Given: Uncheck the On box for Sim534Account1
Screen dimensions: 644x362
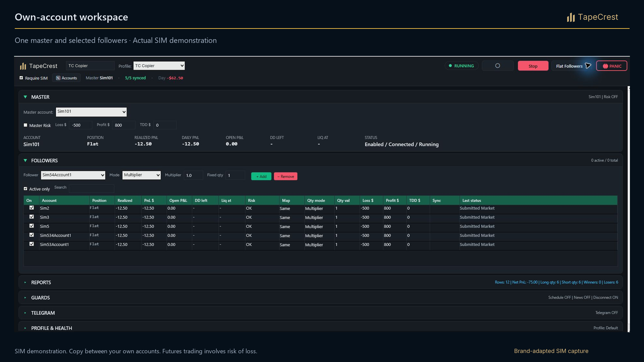Looking at the screenshot, I should (x=32, y=235).
